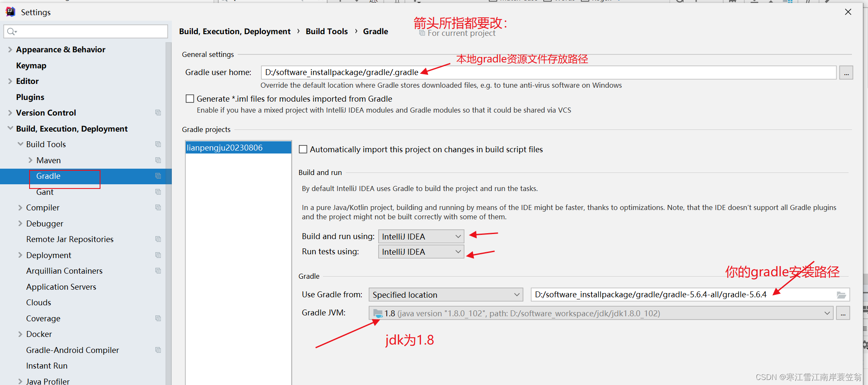Browse for Gradle user home directory
This screenshot has height=385, width=868.
coord(846,73)
